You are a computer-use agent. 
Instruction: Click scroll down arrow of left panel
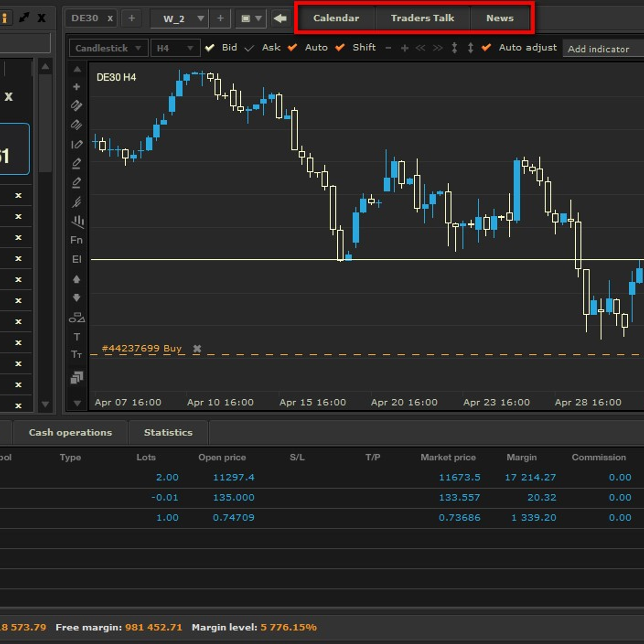45,404
